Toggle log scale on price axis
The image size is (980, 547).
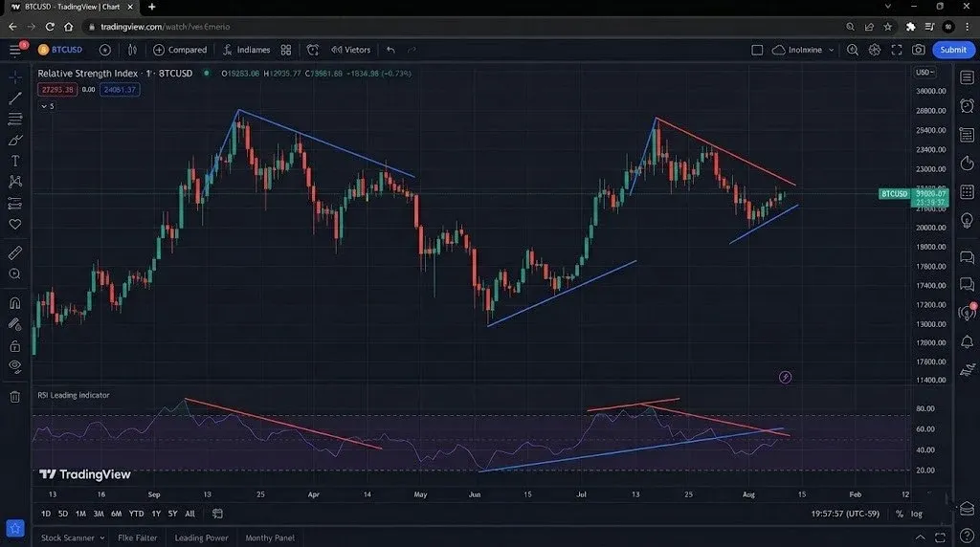tap(916, 514)
